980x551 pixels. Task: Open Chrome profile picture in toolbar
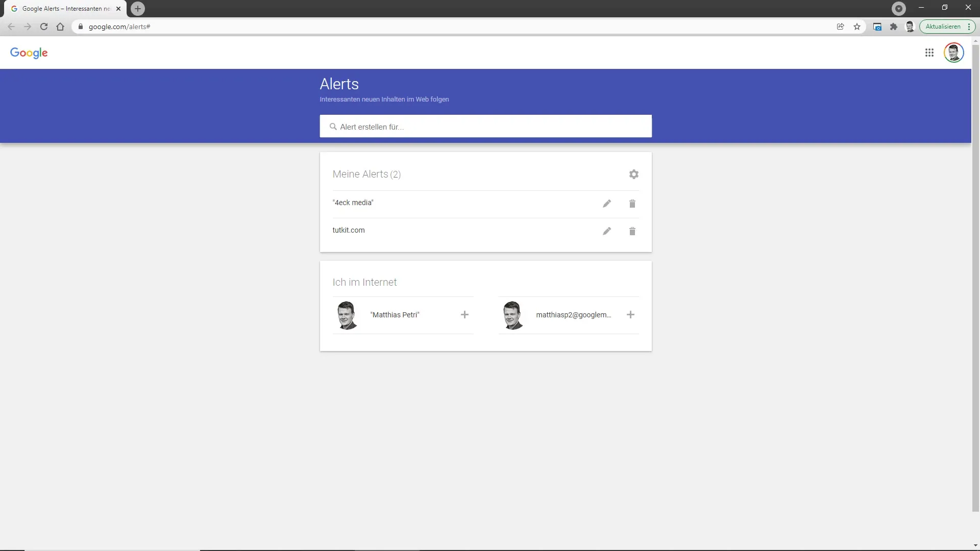pos(910,27)
